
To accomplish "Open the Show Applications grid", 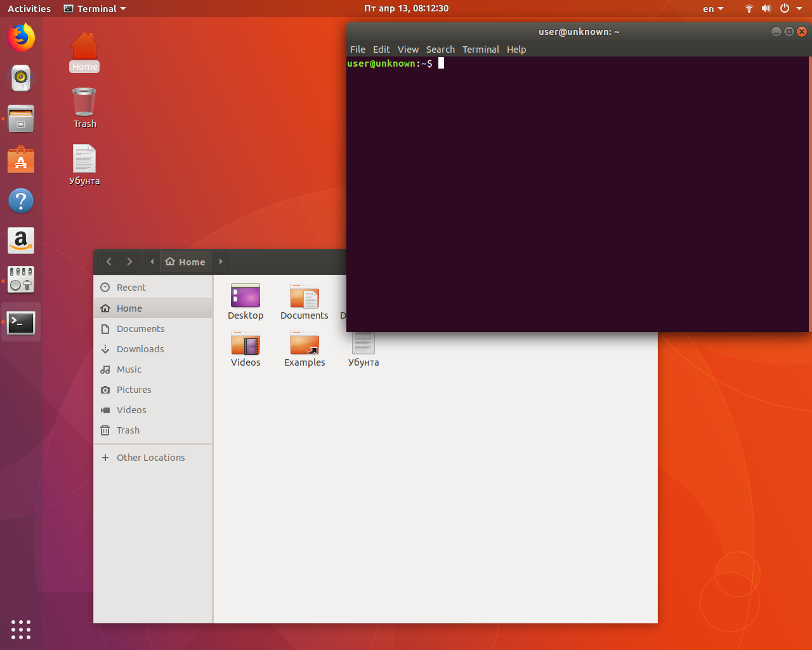I will (21, 630).
